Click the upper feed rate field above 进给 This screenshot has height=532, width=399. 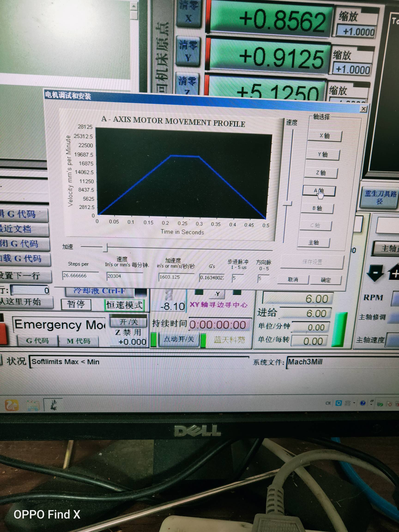tap(298, 299)
